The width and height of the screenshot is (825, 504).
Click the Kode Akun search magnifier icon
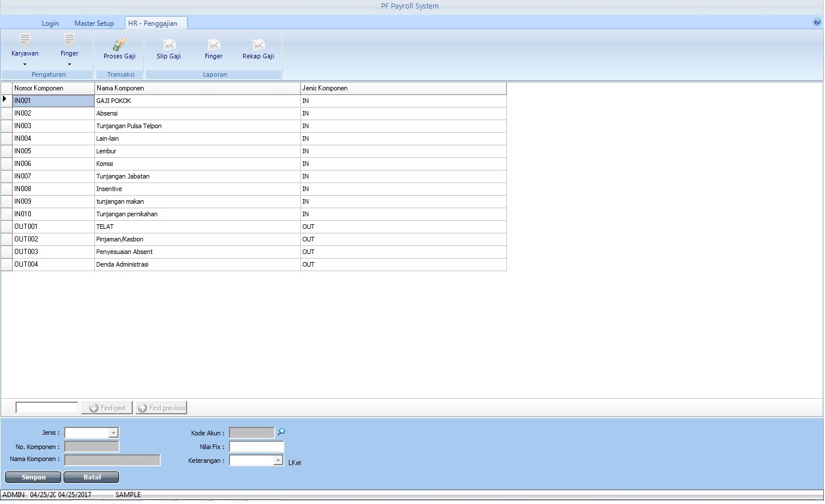[281, 432]
